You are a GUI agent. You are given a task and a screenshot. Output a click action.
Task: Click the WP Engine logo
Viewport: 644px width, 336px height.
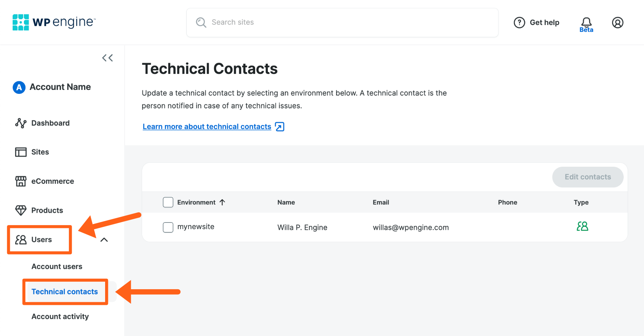(53, 22)
